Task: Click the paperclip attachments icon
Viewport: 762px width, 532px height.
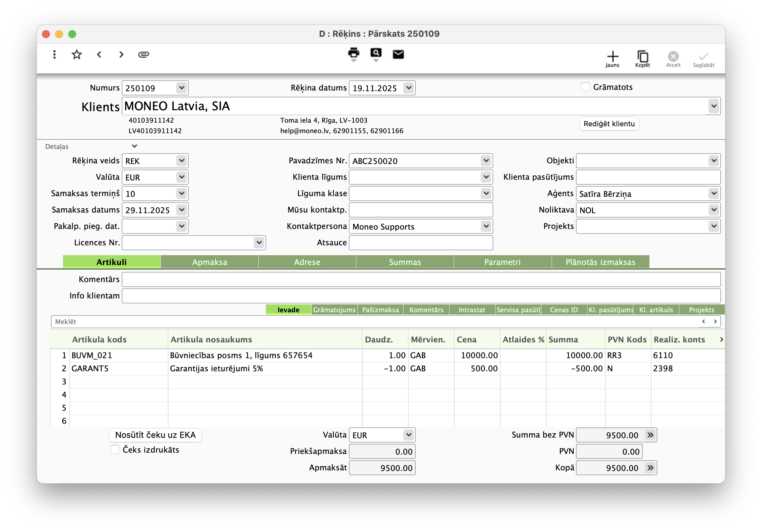Action: (x=143, y=54)
